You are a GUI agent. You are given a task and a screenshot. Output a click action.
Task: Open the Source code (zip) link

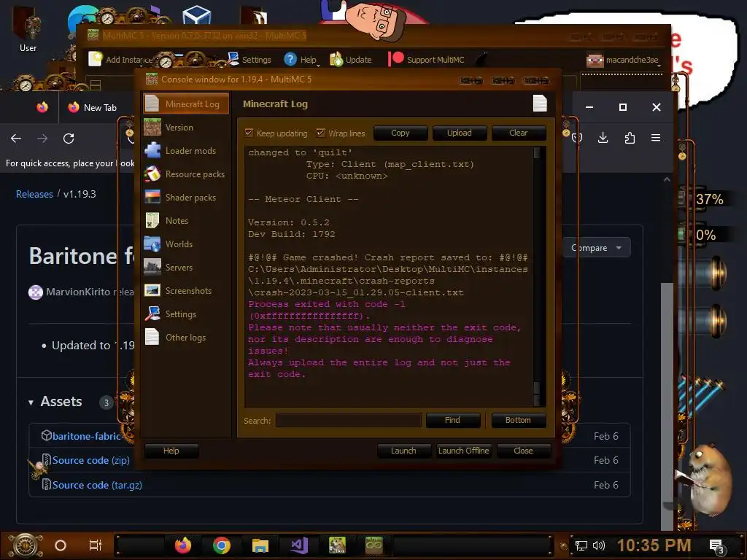(90, 461)
